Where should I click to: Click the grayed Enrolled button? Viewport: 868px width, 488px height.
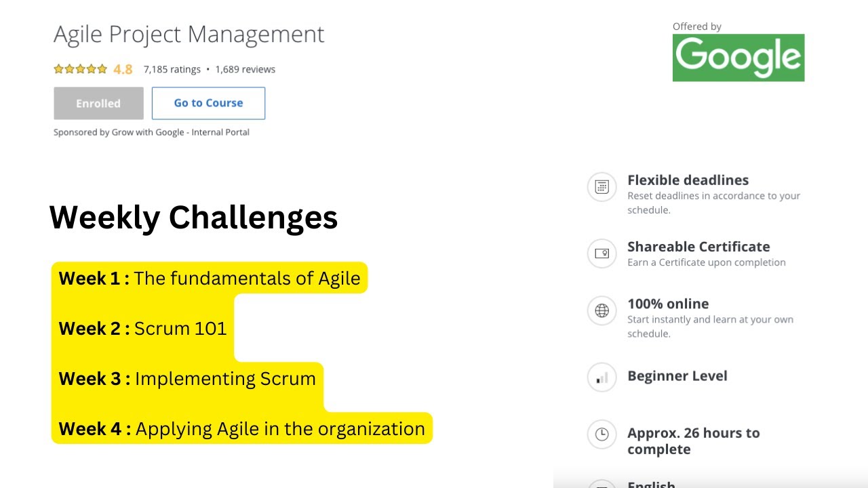tap(98, 103)
